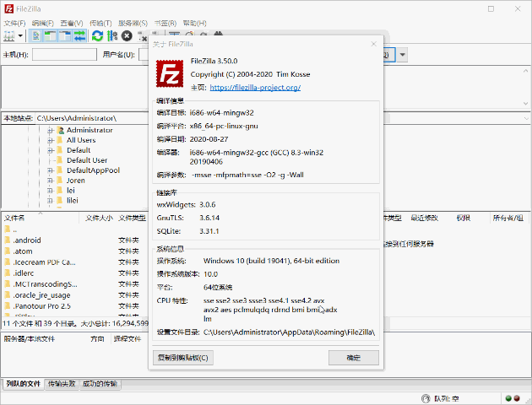Toggle processing of the transfer queue
Image resolution: width=532 pixels, height=405 pixels.
(112, 35)
